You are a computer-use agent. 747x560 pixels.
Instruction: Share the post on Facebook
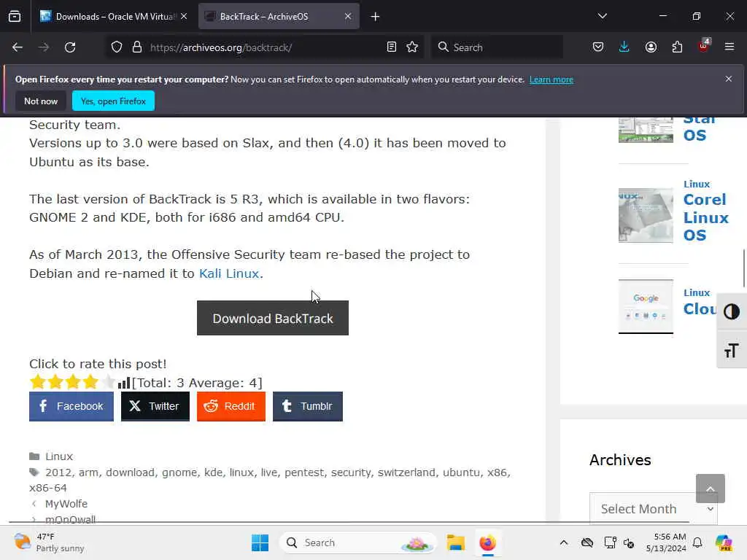(71, 406)
